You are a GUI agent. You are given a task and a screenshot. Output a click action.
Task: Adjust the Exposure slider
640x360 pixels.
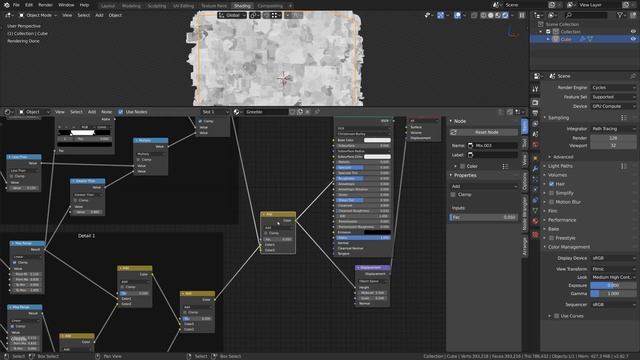tap(613, 286)
